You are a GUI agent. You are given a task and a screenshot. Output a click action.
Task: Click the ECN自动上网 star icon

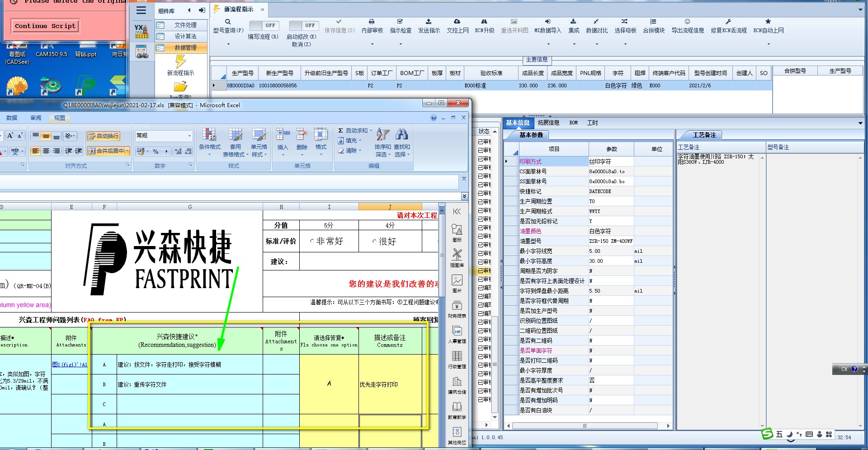pyautogui.click(x=768, y=21)
